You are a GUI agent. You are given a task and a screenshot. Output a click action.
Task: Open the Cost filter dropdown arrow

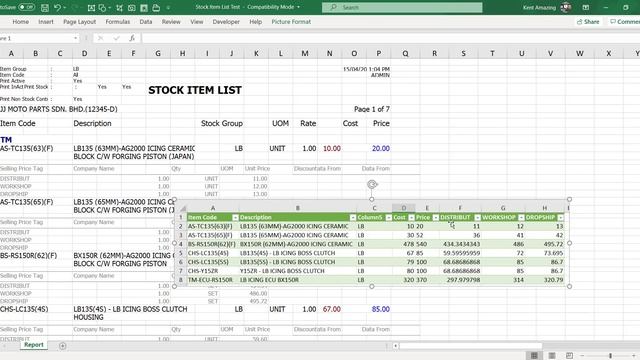[x=411, y=218]
